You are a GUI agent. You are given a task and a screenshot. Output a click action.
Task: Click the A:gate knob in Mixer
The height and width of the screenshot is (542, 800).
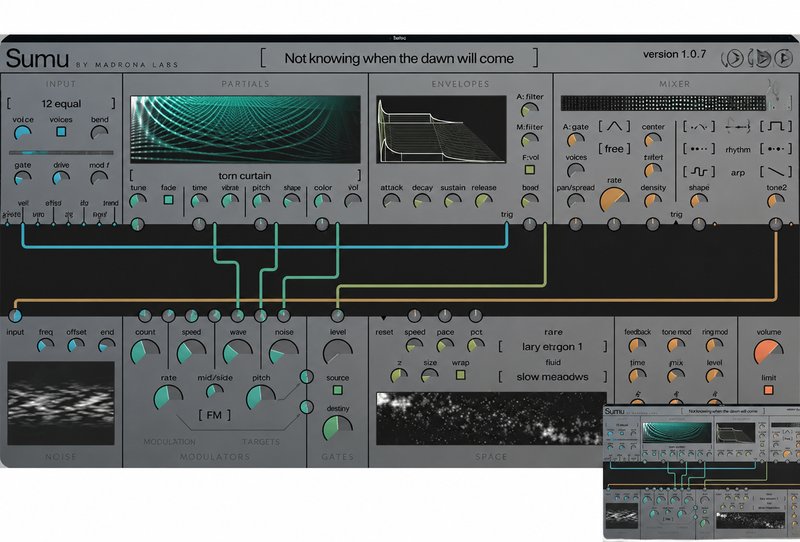point(576,139)
